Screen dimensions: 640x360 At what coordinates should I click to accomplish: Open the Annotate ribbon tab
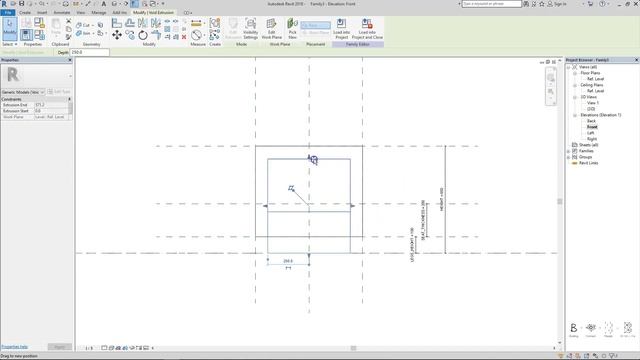pyautogui.click(x=62, y=13)
